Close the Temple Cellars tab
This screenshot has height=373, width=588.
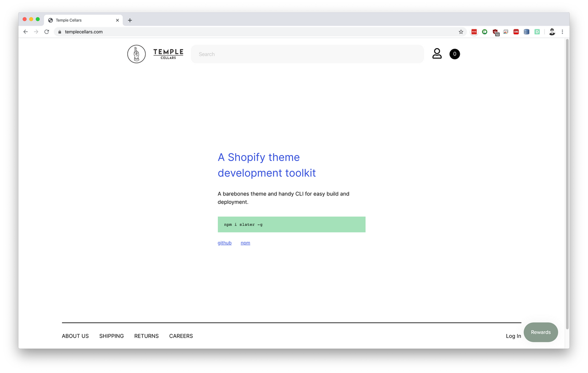coord(118,20)
